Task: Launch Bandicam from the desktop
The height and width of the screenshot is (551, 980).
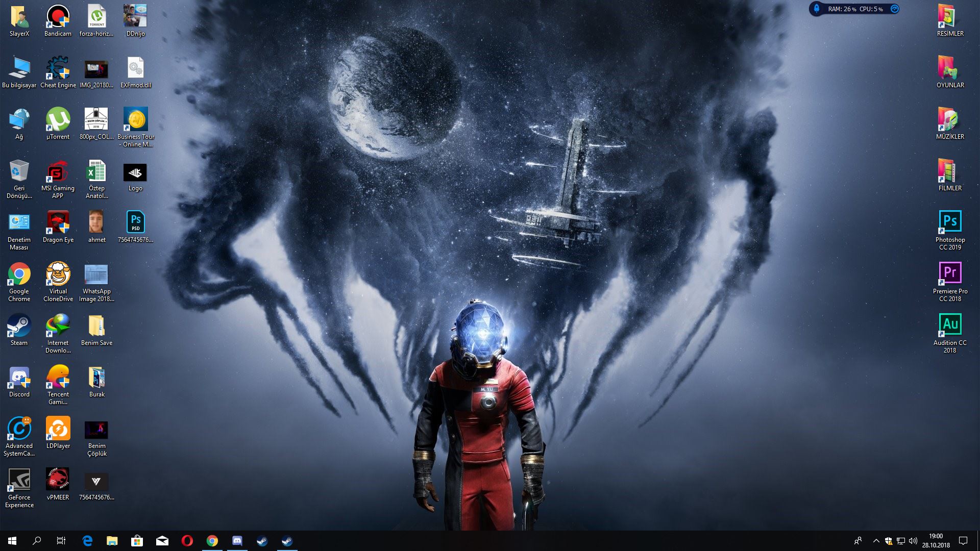Action: tap(58, 20)
